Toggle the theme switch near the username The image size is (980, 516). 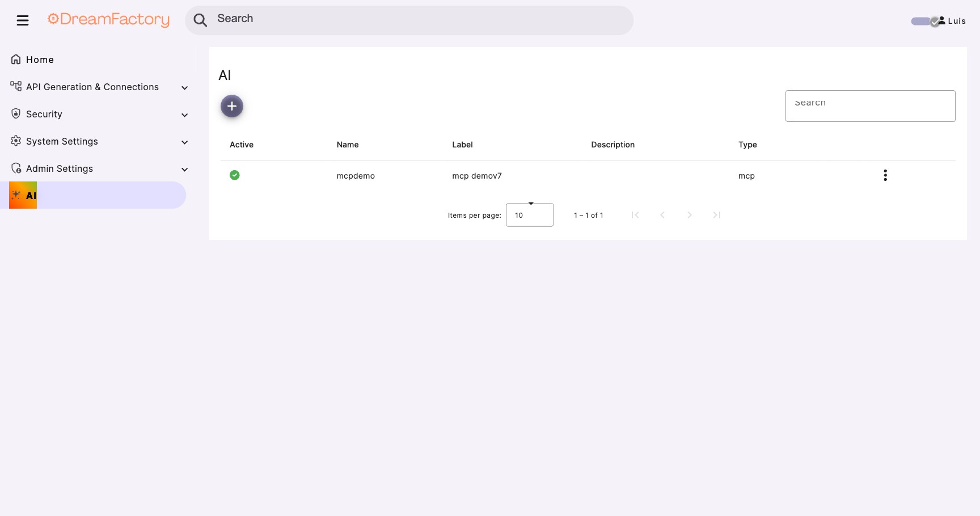pyautogui.click(x=922, y=21)
